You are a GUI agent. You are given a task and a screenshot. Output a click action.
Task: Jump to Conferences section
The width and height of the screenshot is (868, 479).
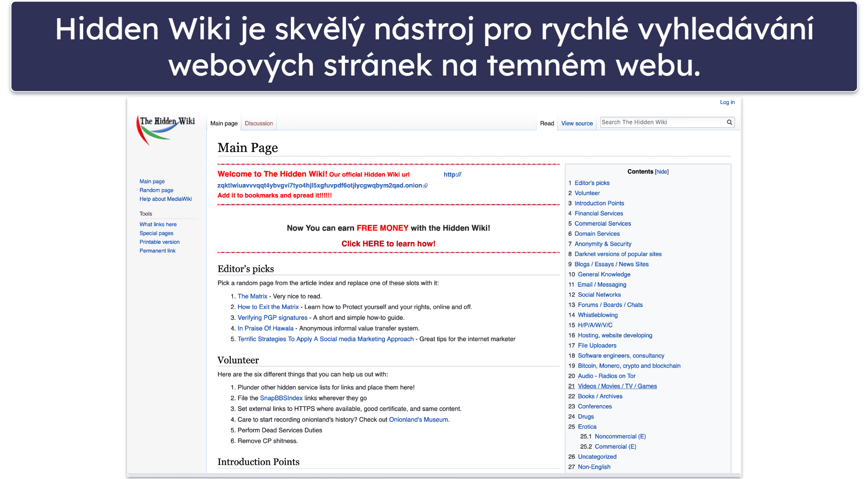pos(595,407)
